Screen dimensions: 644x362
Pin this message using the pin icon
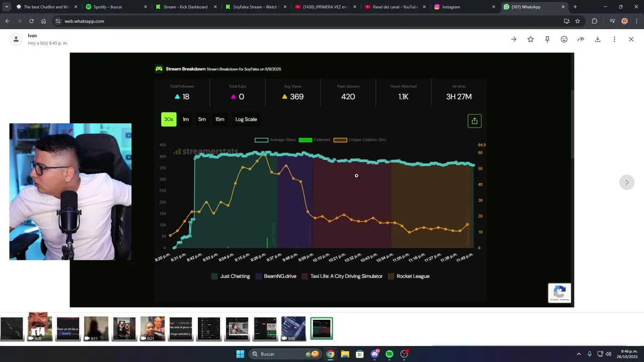pos(547,39)
